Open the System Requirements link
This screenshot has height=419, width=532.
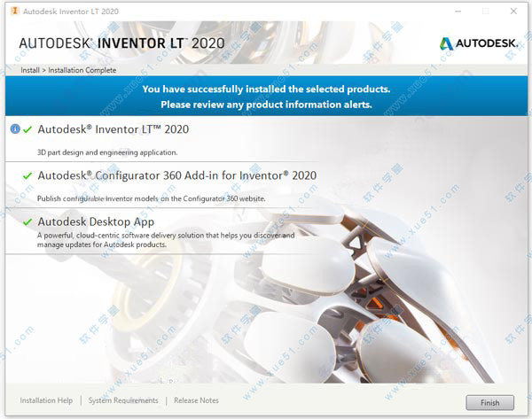(123, 400)
